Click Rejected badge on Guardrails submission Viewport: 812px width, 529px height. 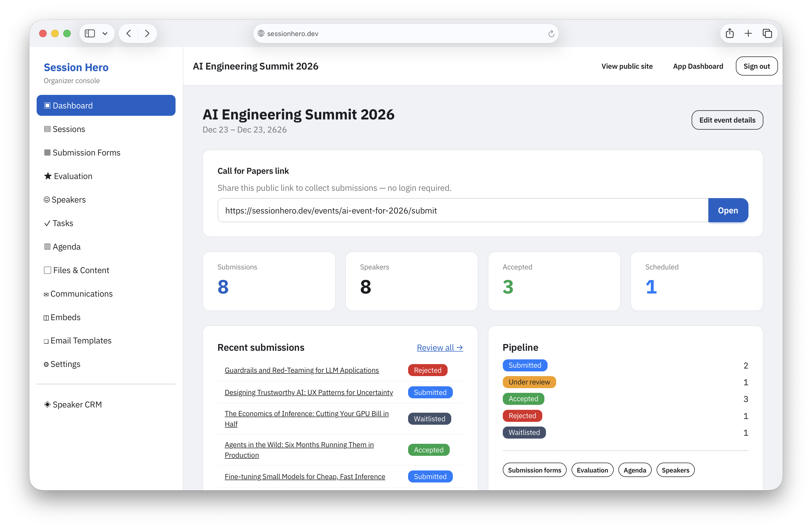[x=427, y=370]
